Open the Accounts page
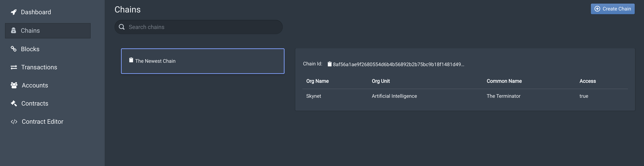 click(x=35, y=85)
